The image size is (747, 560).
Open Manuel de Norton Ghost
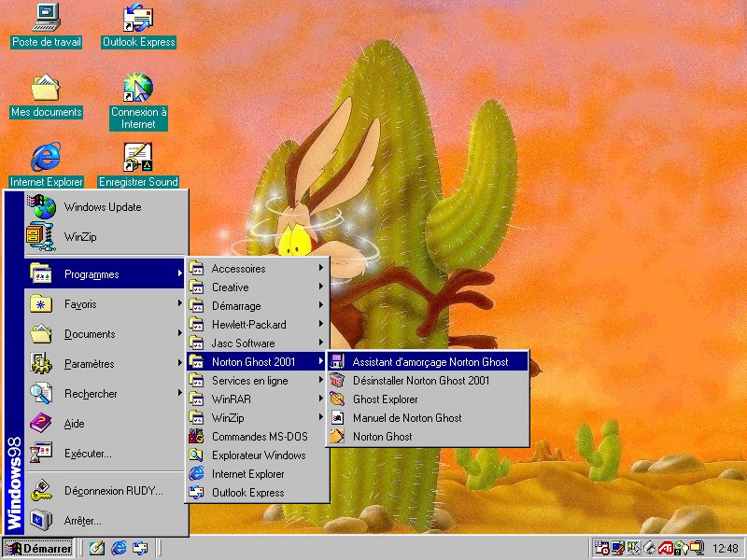(x=428, y=417)
